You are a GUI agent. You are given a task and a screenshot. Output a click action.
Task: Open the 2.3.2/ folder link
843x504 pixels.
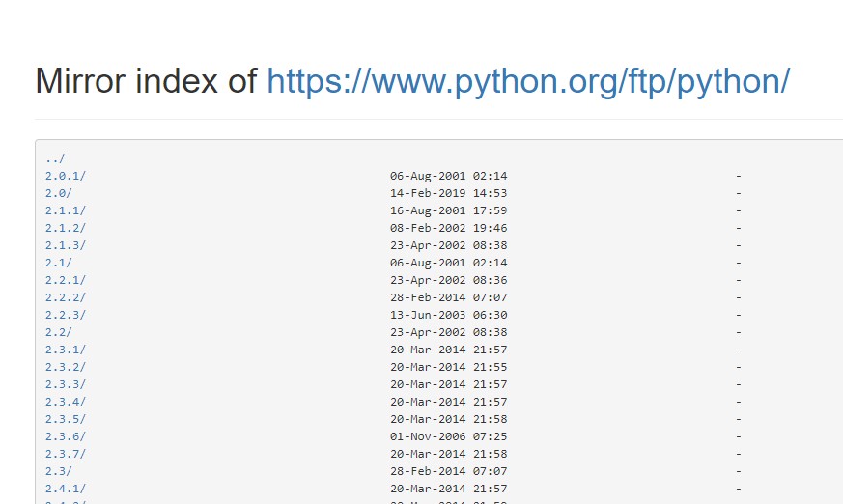(x=66, y=367)
